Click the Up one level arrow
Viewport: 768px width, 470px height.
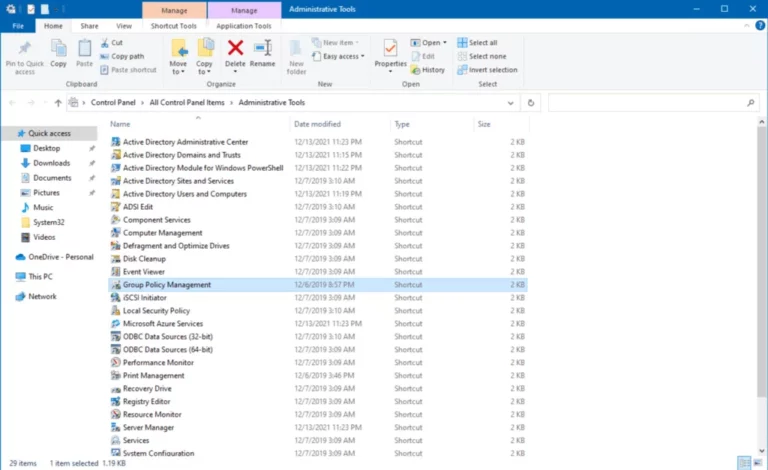click(58, 103)
